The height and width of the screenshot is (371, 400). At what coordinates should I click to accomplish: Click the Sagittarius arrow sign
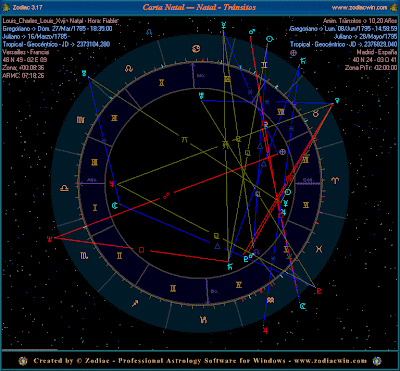(135, 303)
